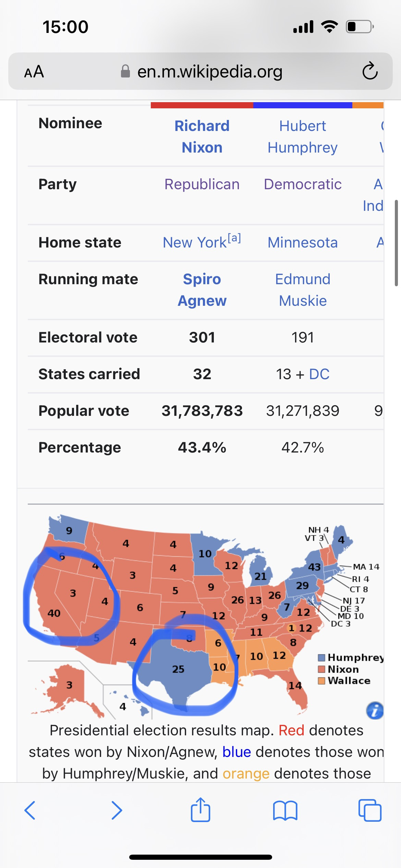Show open tabs overview icon

coord(370,810)
